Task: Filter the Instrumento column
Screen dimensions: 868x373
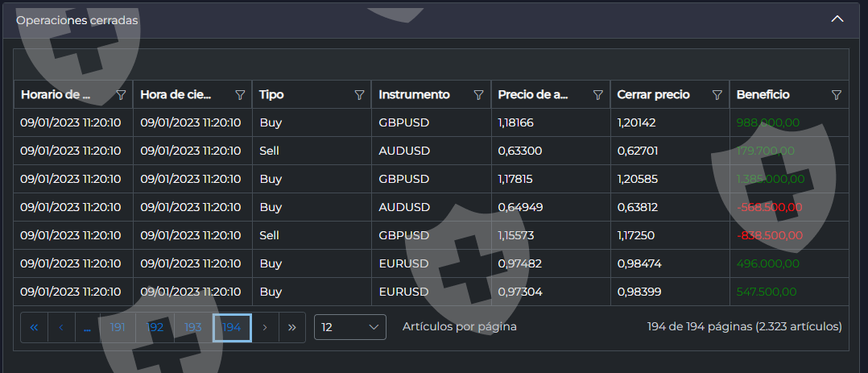Action: tap(478, 95)
